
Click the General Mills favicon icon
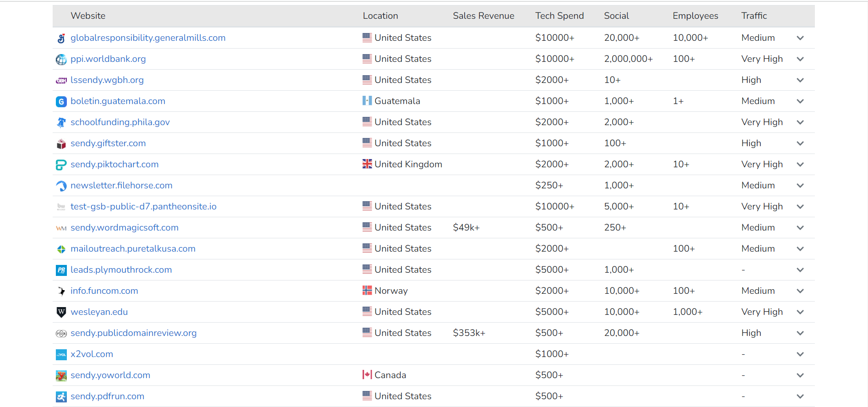(x=61, y=38)
